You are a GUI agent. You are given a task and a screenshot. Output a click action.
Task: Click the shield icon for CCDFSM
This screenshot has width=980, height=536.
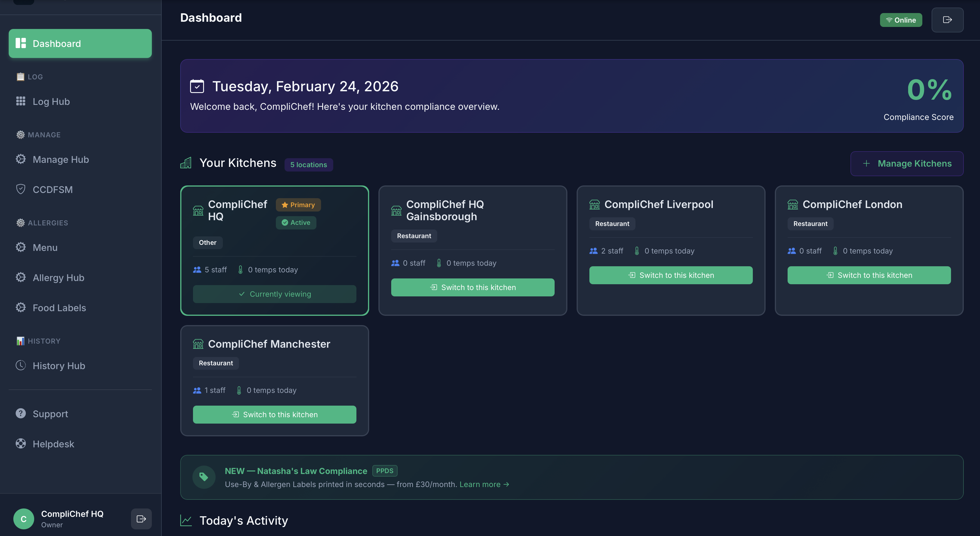[21, 189]
